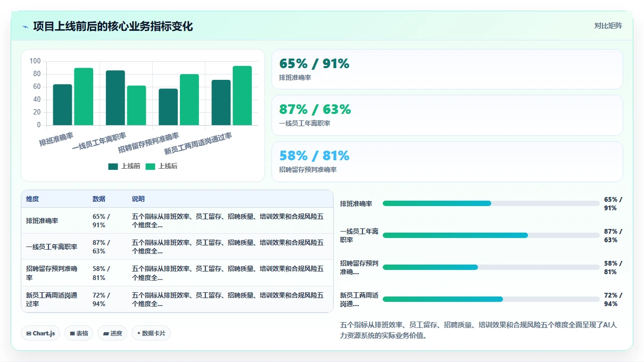This screenshot has width=644, height=362.
Task: Click 上线后 bar for 一线员工年离职率 in chart
Action: [136, 105]
